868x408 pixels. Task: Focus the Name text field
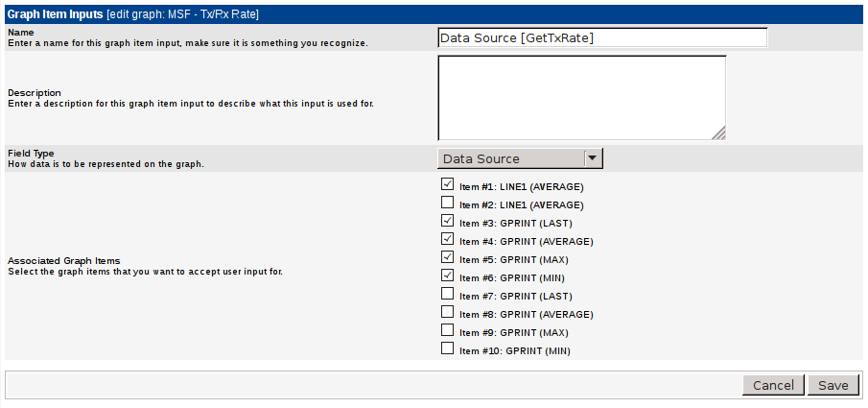(x=602, y=37)
